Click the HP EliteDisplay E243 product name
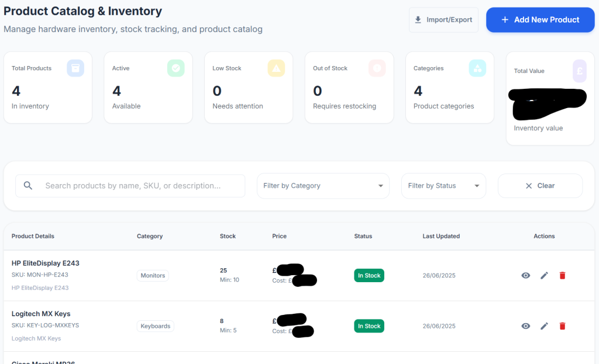 (x=46, y=264)
